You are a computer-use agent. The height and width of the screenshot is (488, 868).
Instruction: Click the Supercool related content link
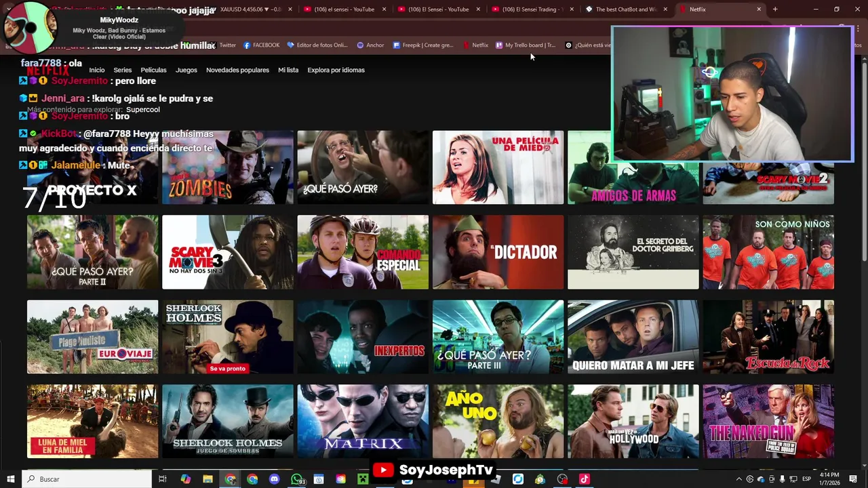(x=143, y=110)
